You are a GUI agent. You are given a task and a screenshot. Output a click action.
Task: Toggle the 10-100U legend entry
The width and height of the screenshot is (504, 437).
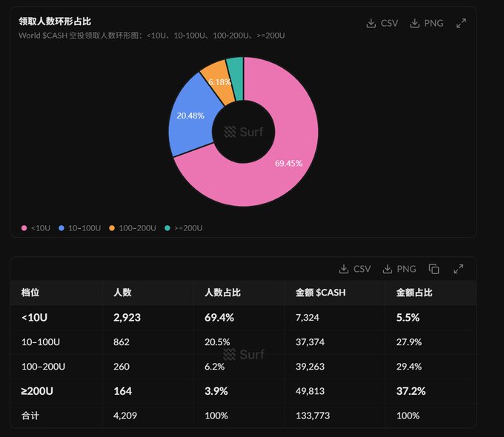coord(80,228)
